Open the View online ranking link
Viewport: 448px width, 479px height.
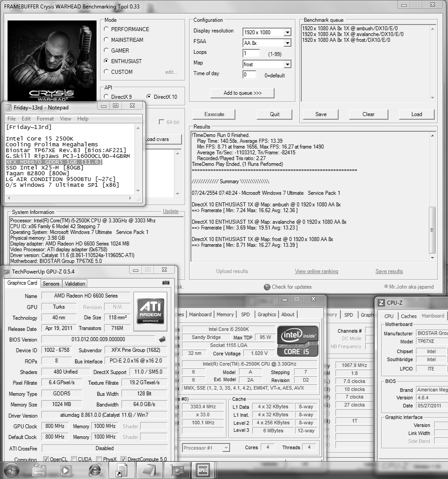pos(316,271)
